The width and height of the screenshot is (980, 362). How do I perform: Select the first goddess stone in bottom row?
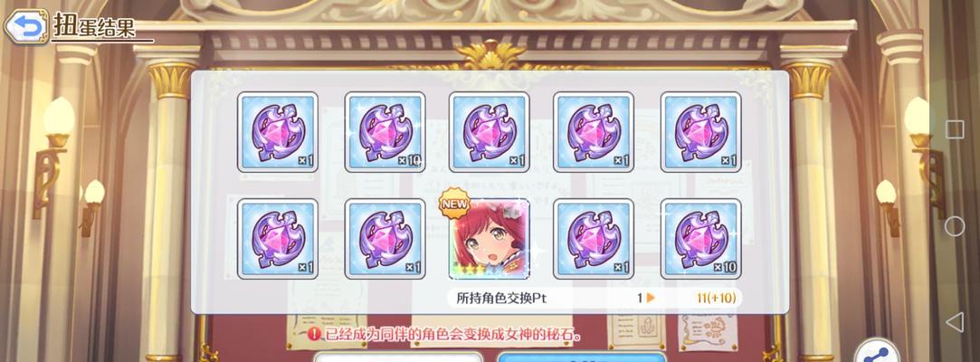click(278, 239)
